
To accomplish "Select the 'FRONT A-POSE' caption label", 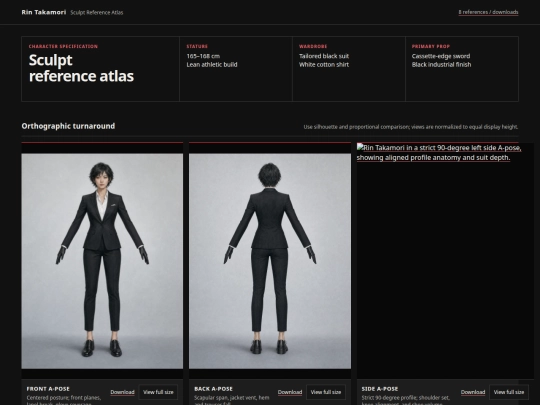I will [x=48, y=389].
